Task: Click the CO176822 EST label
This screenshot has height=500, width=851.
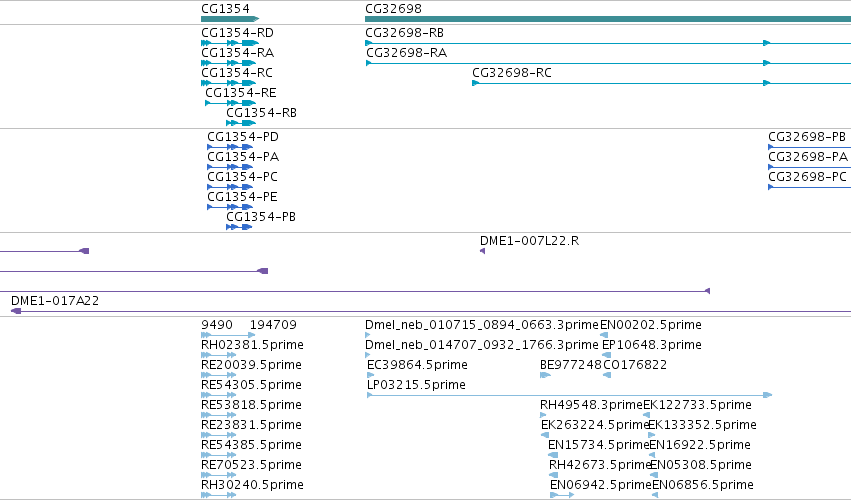Action: (635, 365)
